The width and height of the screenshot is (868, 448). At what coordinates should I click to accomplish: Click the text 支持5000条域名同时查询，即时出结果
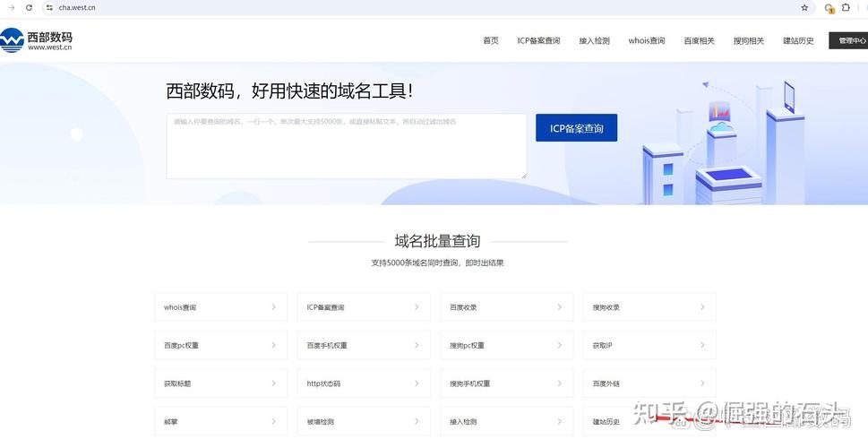437,263
